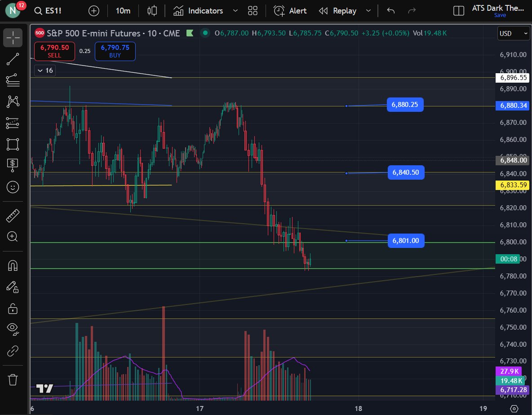Click the 6,717.28 purple scale label

point(512,390)
